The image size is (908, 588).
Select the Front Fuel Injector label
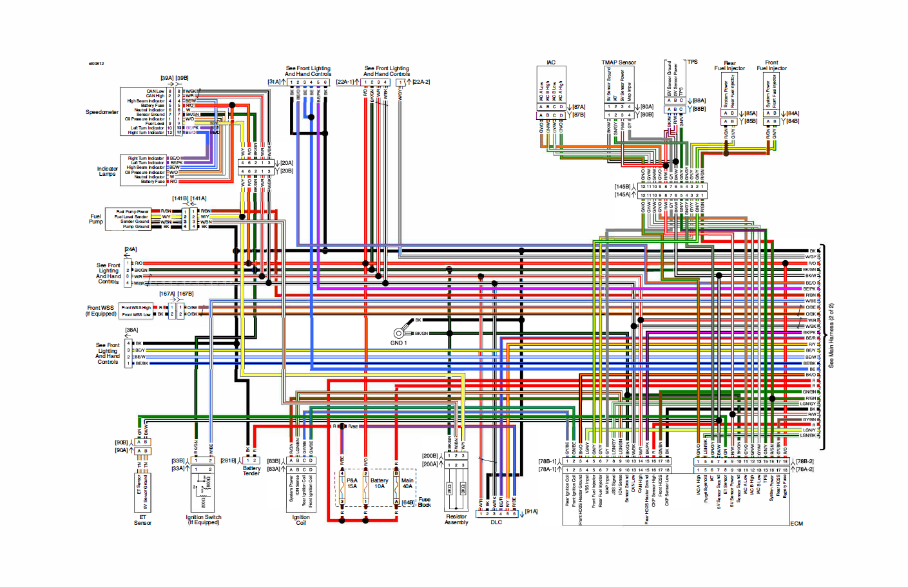coord(771,66)
